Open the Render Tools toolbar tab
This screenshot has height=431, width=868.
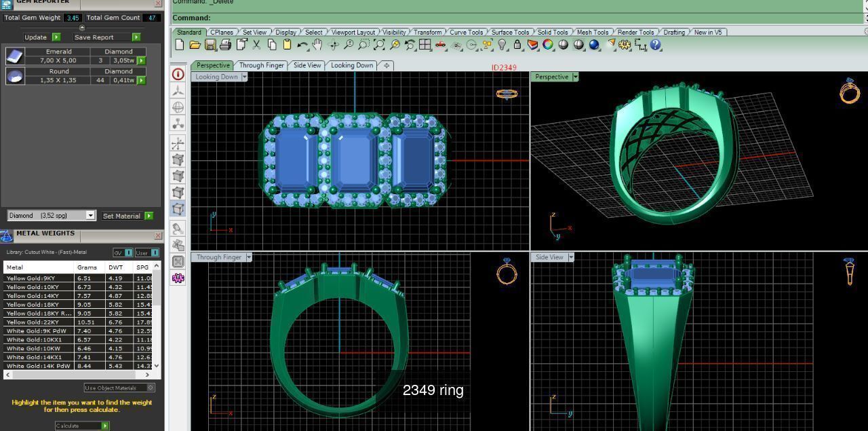pyautogui.click(x=635, y=32)
